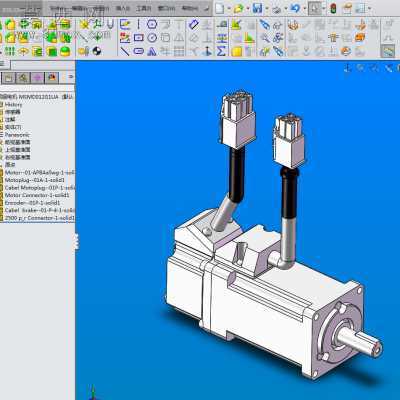Select the sketch Text tool
The image size is (400, 400).
[x=152, y=51]
